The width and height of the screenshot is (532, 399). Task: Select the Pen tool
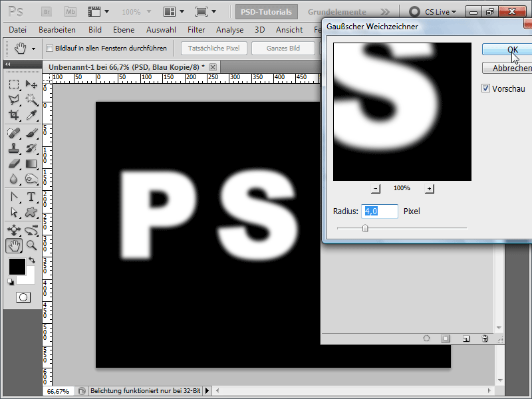click(x=13, y=196)
